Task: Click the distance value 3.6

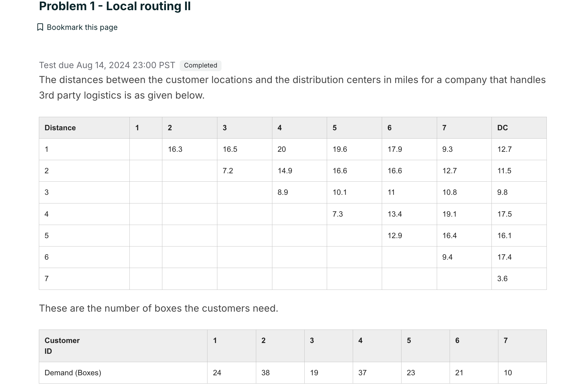Action: click(x=502, y=278)
